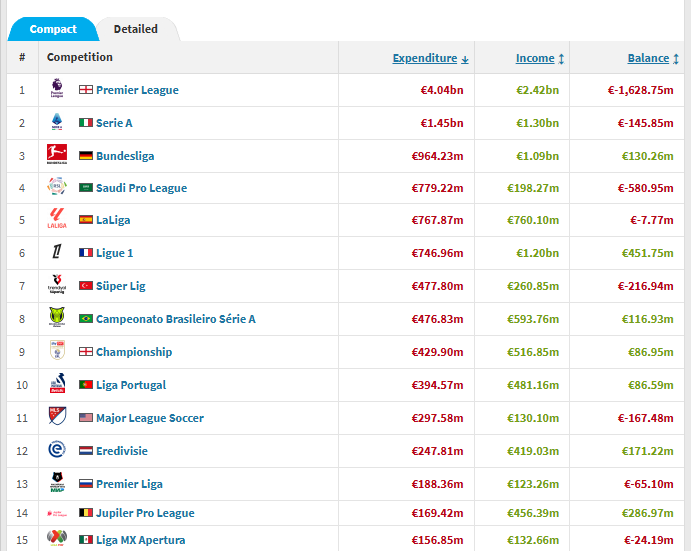Screen dimensions: 691x551
Task: Click Russia flag beside Premier Liga
Action: [x=85, y=484]
